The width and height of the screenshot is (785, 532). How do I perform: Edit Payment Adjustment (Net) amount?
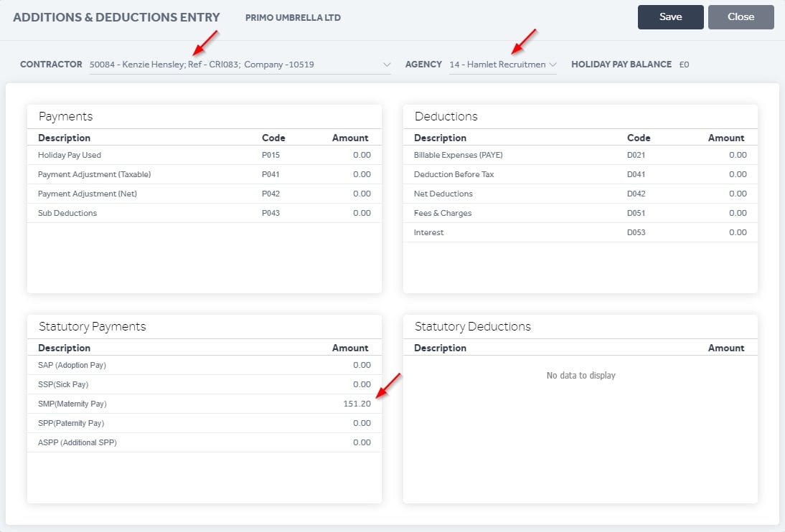[362, 194]
